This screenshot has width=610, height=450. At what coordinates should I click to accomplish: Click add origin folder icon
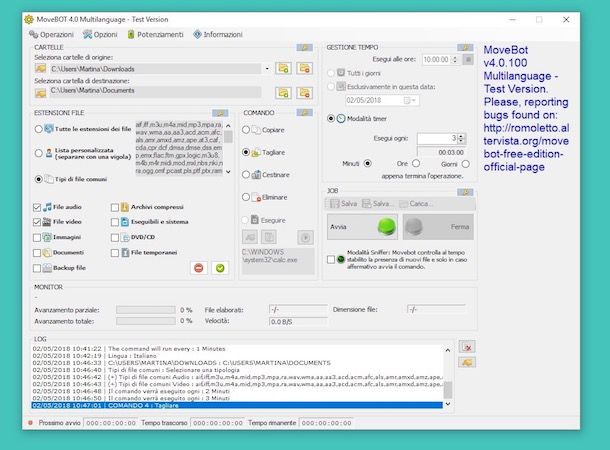point(283,68)
